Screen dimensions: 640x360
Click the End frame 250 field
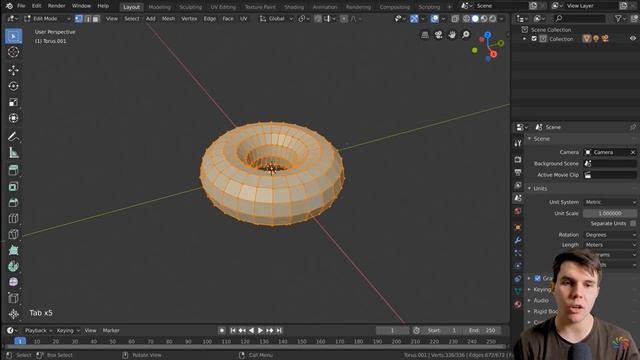coord(482,331)
